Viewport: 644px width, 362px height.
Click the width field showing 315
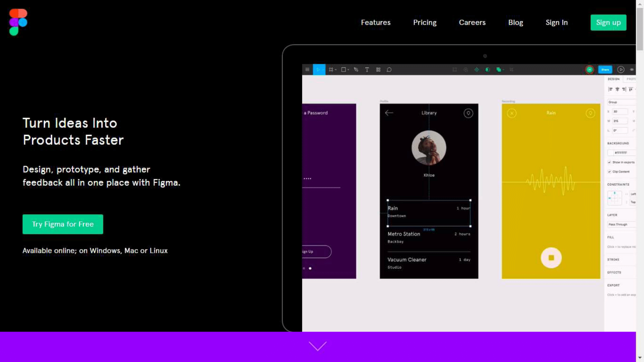coord(620,121)
